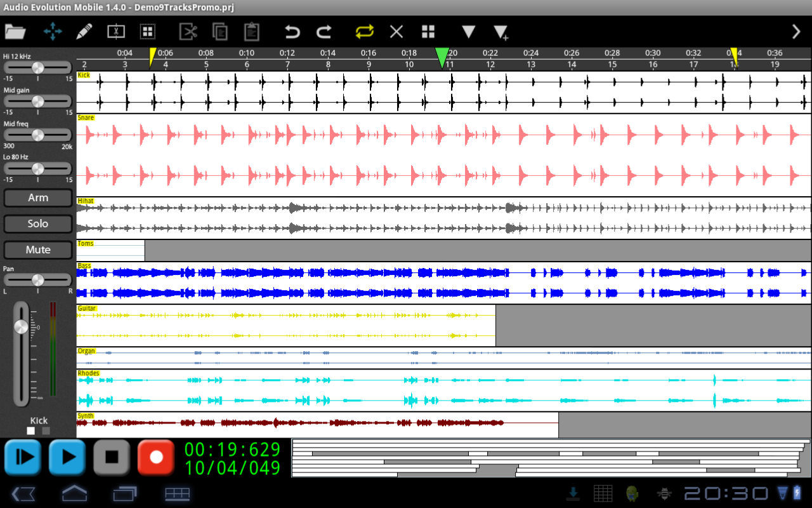Viewport: 812px width, 508px height.
Task: Click the red record button
Action: (156, 457)
